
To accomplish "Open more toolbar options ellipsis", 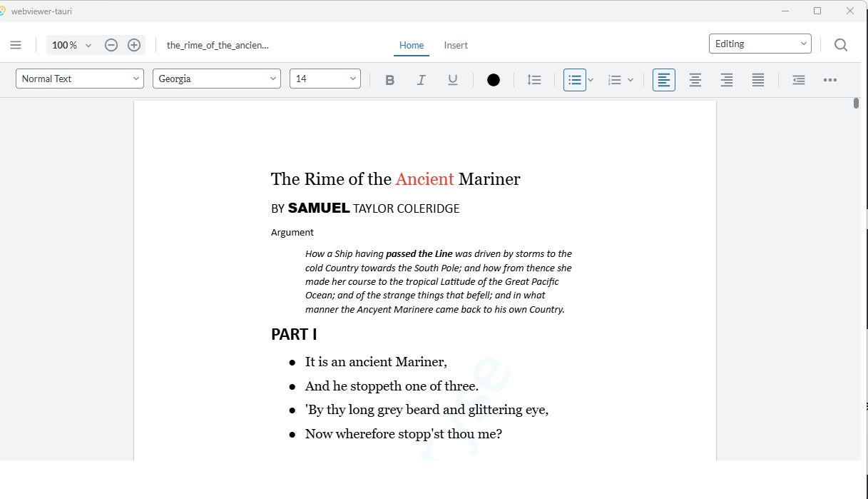I will point(830,80).
